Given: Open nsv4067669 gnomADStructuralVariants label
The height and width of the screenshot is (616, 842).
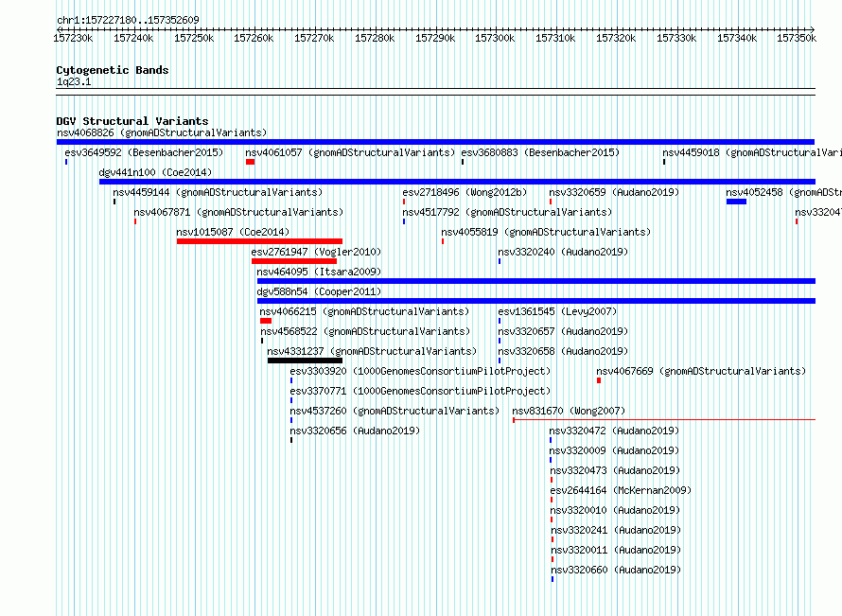Looking at the screenshot, I should (701, 371).
